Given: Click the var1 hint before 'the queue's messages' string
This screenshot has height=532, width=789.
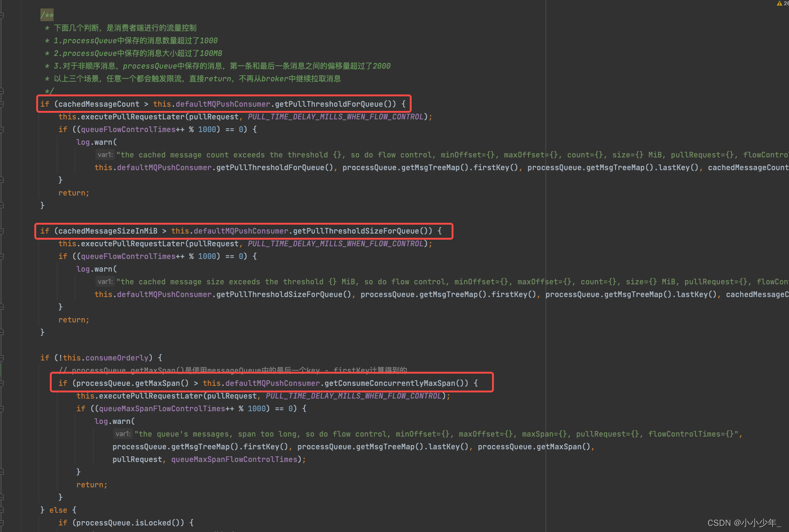Looking at the screenshot, I should [123, 434].
